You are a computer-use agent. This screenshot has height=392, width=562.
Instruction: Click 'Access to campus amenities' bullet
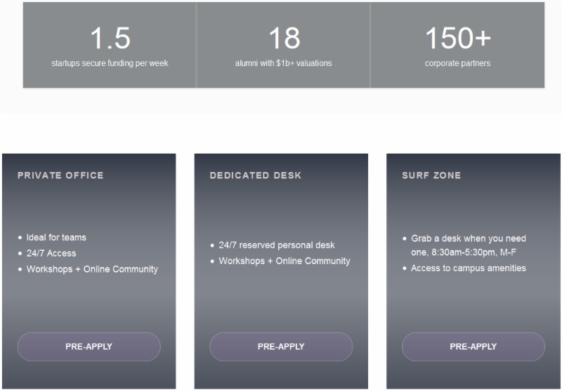(x=469, y=268)
